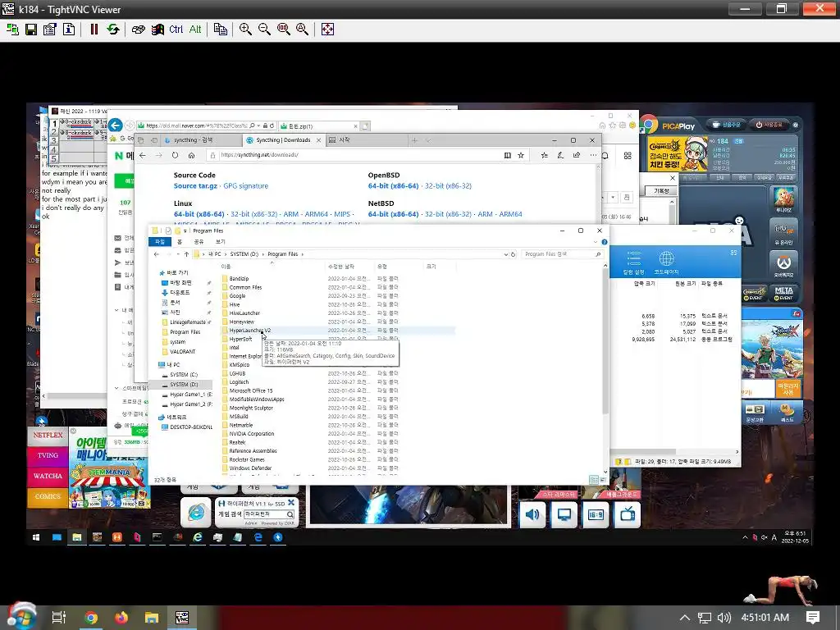Click the monitor icon button on PICAPlay panel

[564, 515]
